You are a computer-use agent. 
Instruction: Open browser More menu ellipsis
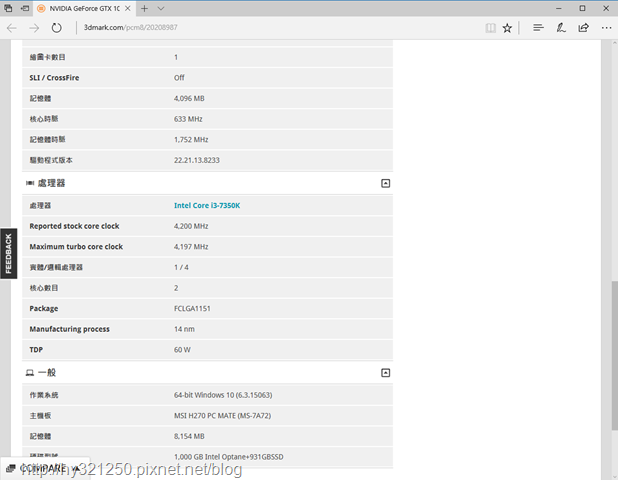(x=606, y=28)
